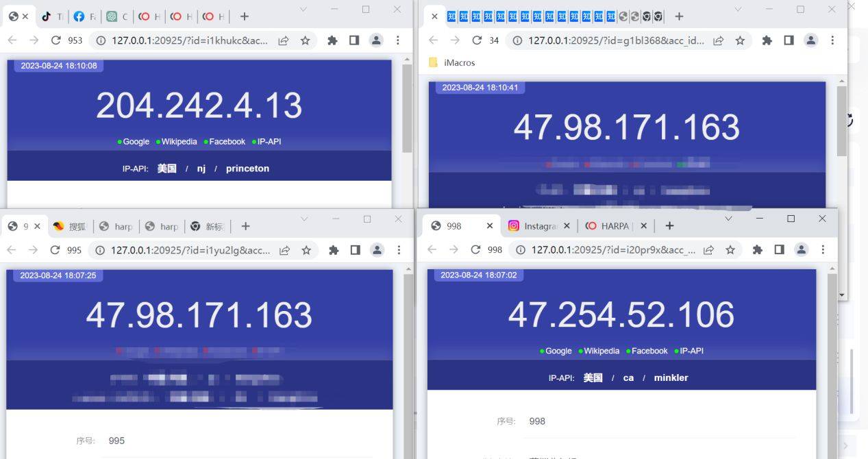
Task: Click the site information icon in the address bar
Action: [x=101, y=40]
